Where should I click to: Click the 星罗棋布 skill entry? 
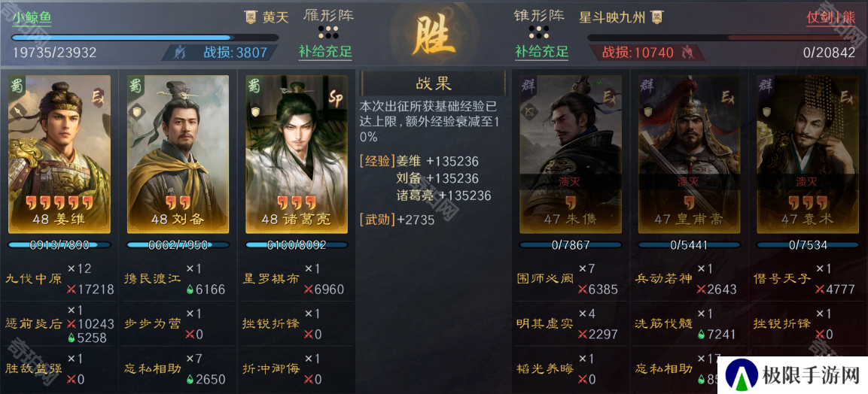point(271,278)
